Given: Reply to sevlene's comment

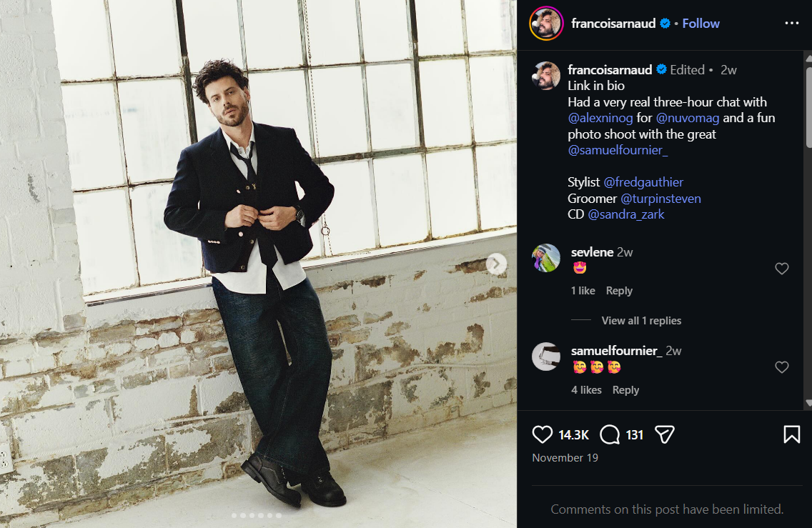Looking at the screenshot, I should pos(619,291).
